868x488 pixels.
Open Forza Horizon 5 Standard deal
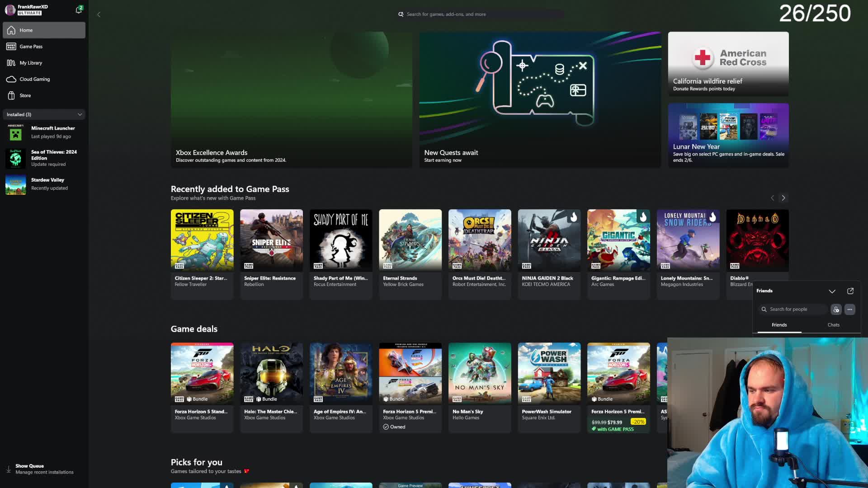click(202, 388)
